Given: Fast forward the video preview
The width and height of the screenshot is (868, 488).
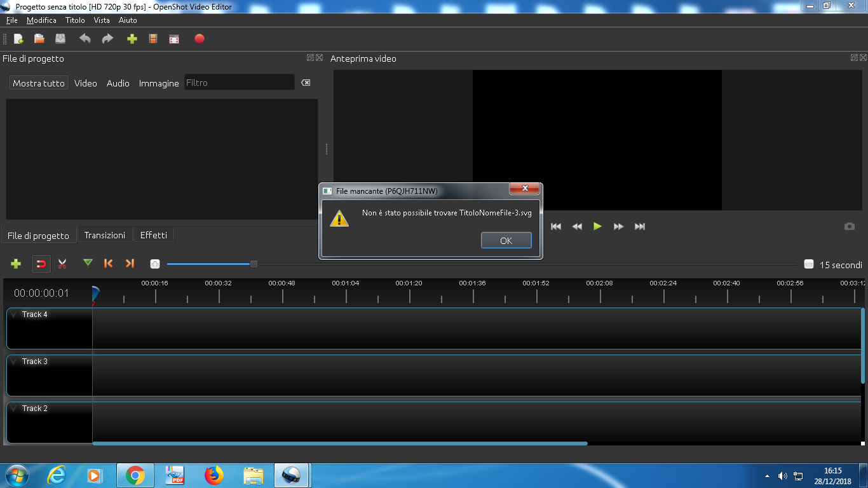Looking at the screenshot, I should tap(618, 226).
